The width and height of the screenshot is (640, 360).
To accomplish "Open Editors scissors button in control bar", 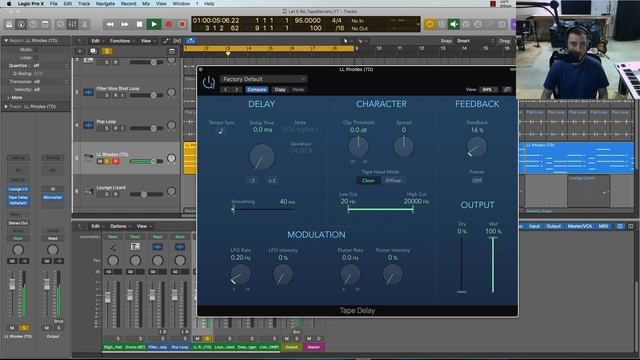I will click(x=84, y=24).
